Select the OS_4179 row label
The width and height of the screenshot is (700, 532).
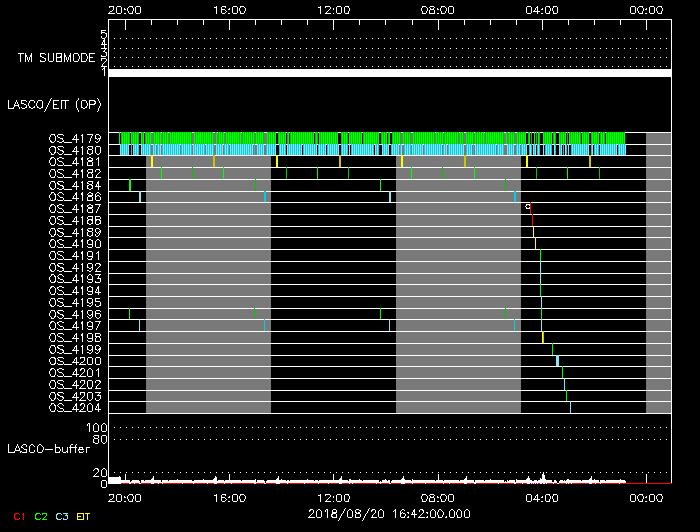click(x=75, y=138)
